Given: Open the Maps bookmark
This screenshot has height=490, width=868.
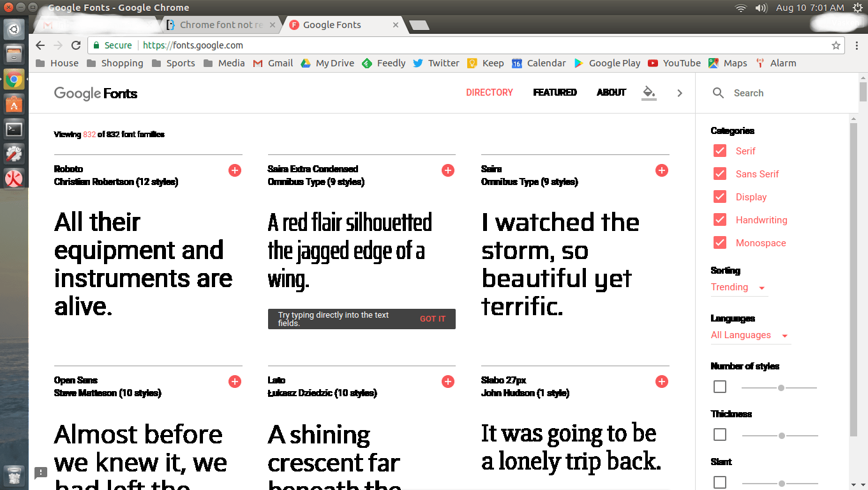Looking at the screenshot, I should coord(728,63).
